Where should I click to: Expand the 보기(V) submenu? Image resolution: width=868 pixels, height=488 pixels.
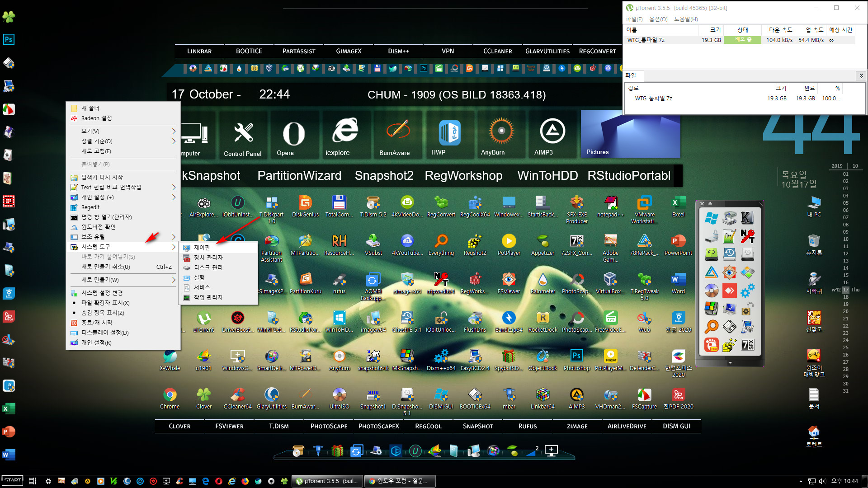tap(123, 131)
